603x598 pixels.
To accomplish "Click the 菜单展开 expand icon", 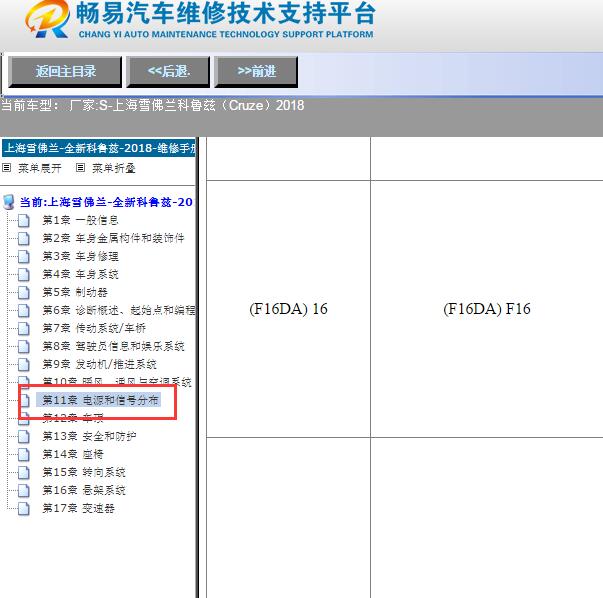I will tap(7, 168).
